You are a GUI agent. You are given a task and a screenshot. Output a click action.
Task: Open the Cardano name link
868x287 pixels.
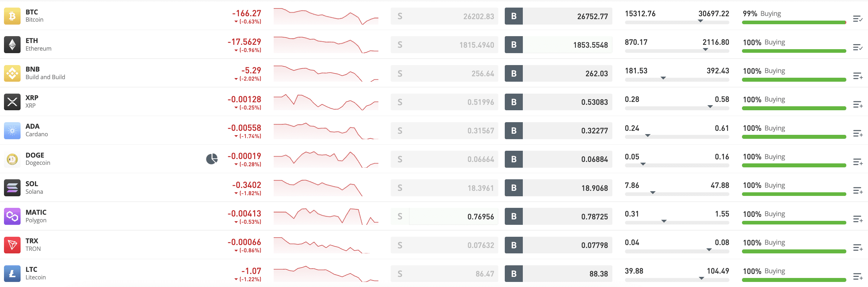point(36,134)
